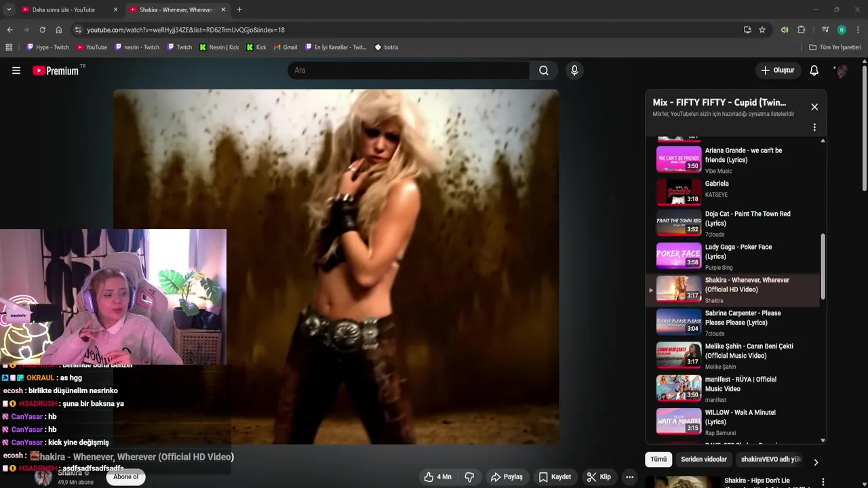
Task: Click the YouTube Premium logo
Action: point(56,70)
